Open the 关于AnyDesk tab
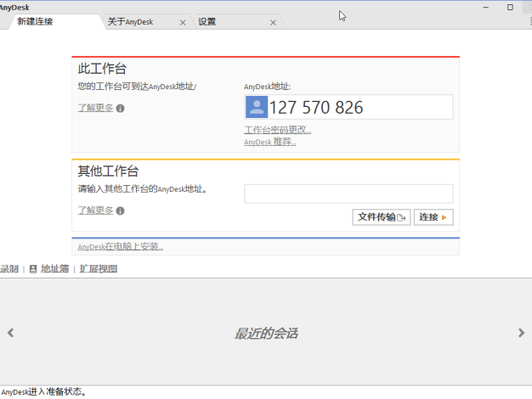This screenshot has width=532, height=399. pos(130,22)
